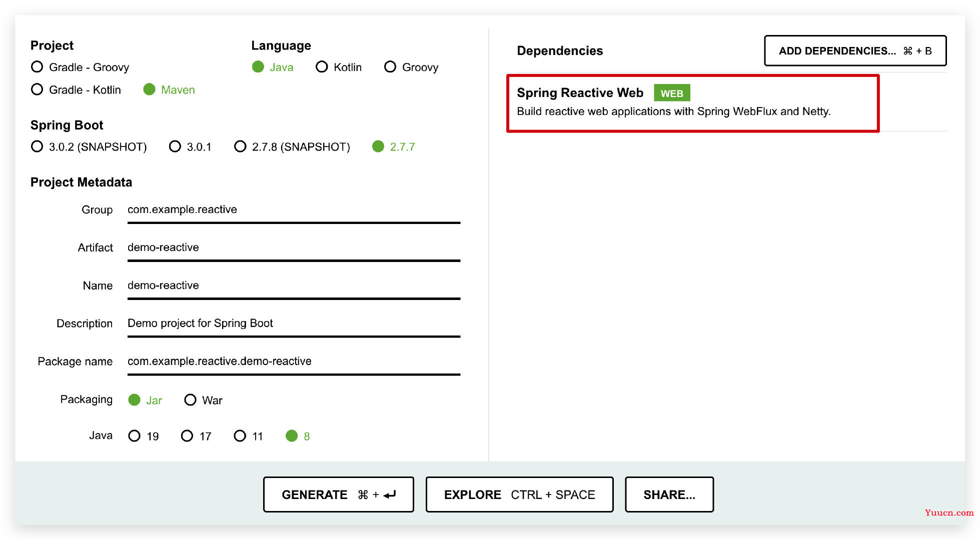Open the Add Dependencies dialog
This screenshot has height=540, width=980.
[x=855, y=50]
